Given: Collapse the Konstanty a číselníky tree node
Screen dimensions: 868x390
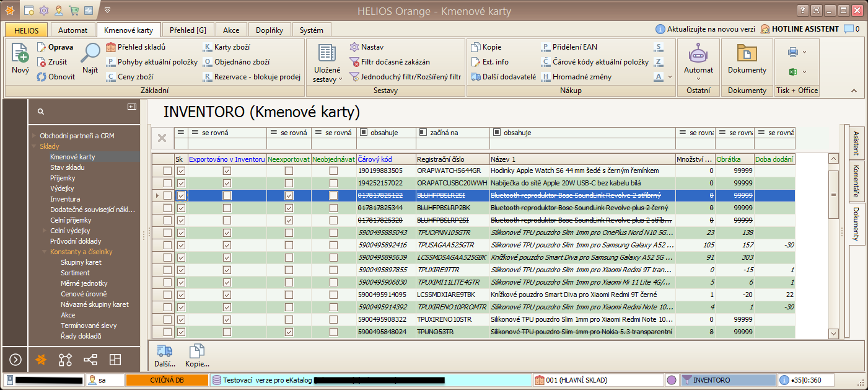Looking at the screenshot, I should pos(45,252).
